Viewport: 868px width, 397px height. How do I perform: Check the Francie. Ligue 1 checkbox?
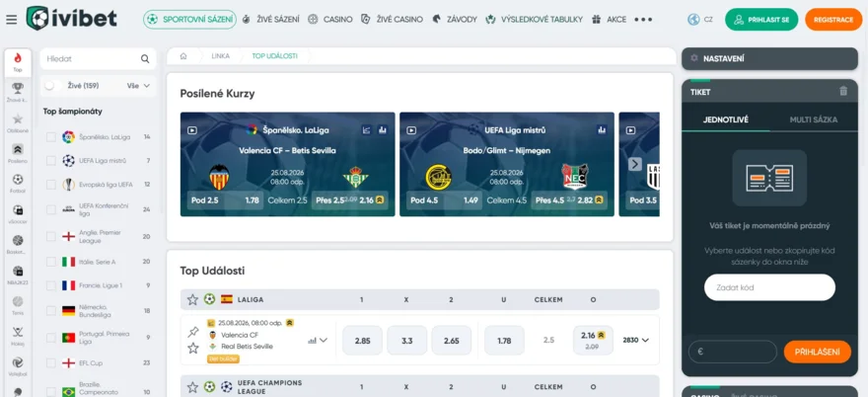point(51,285)
